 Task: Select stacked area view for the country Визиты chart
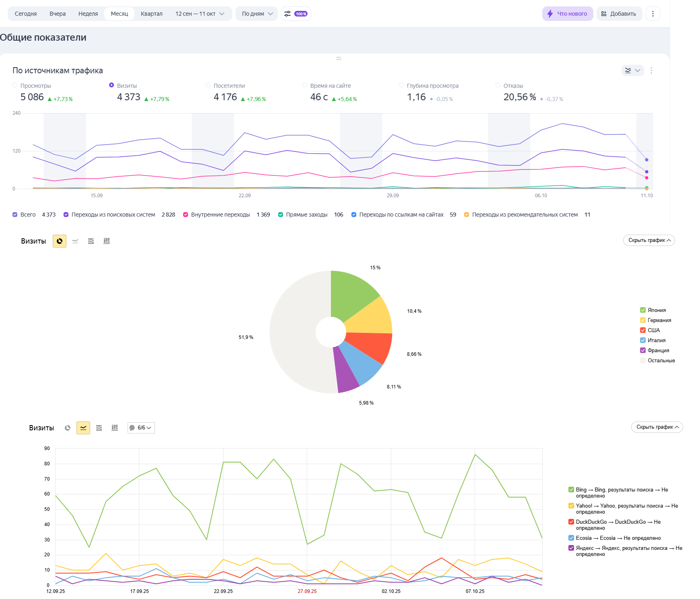91,241
